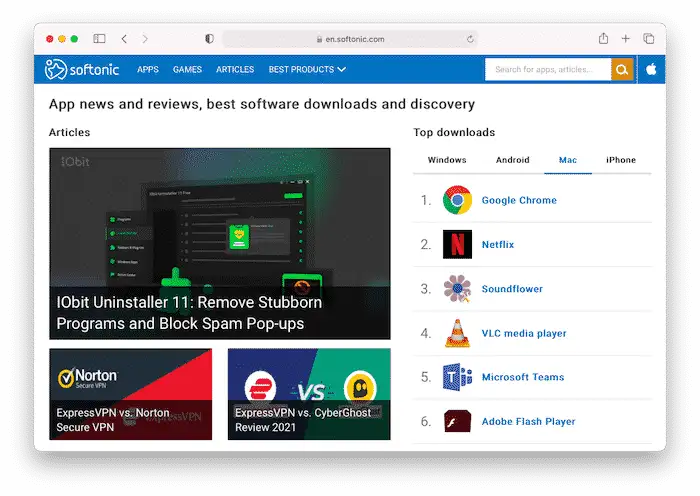Open ExpressVPN vs. Norton Secure VPN article
This screenshot has width=700, height=496.
point(130,394)
